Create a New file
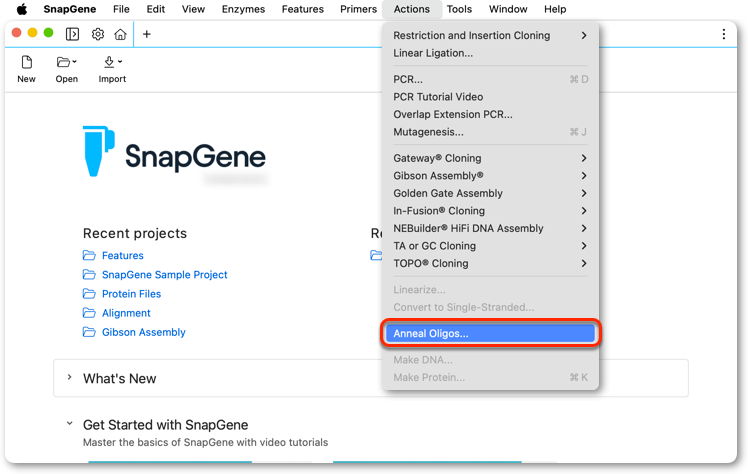Screen dimensions: 748x474 26,70
